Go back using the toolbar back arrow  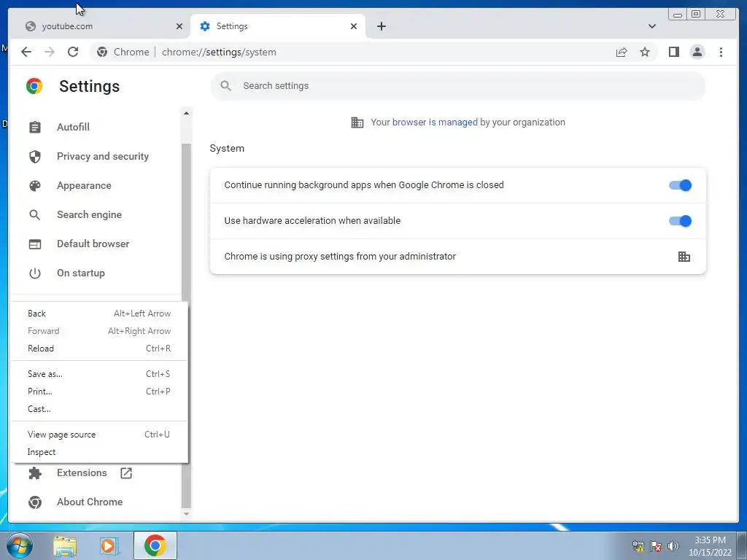point(26,52)
